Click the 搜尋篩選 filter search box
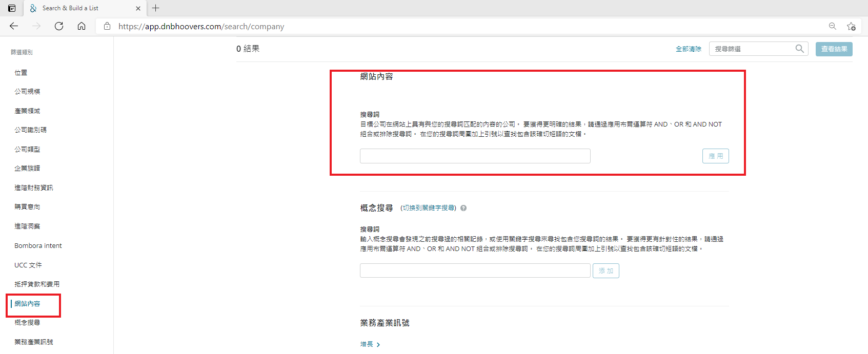This screenshot has height=354, width=868. click(x=751, y=49)
